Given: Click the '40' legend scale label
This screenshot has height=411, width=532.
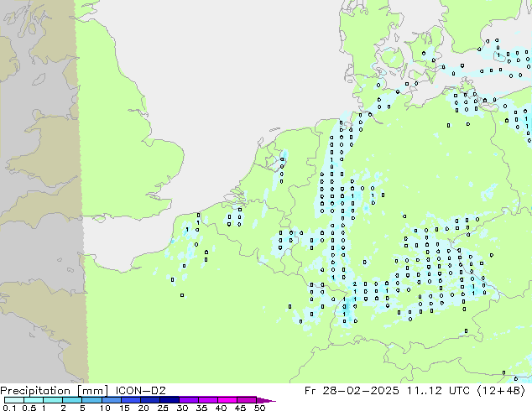Looking at the screenshot, I should pos(221,408).
